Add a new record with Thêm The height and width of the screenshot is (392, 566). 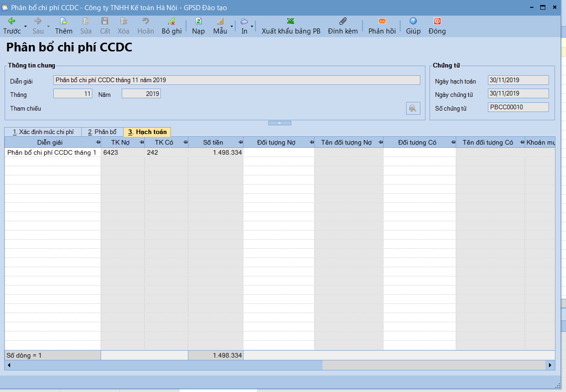[x=64, y=26]
